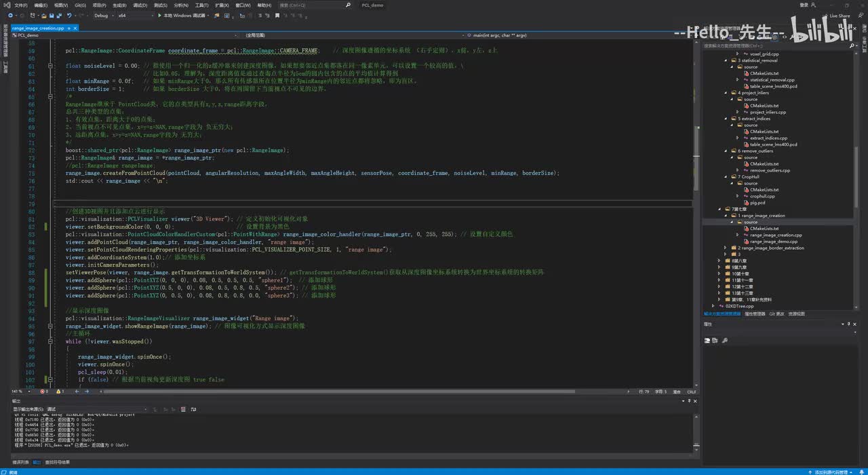Open the PCL_demo project scope dropdown
868x475 pixels.
pos(124,35)
